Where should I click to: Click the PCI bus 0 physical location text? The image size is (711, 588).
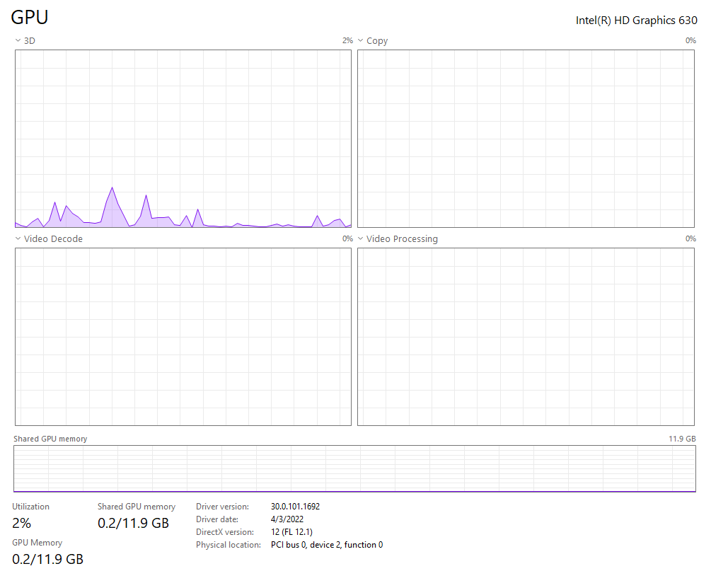coord(327,545)
